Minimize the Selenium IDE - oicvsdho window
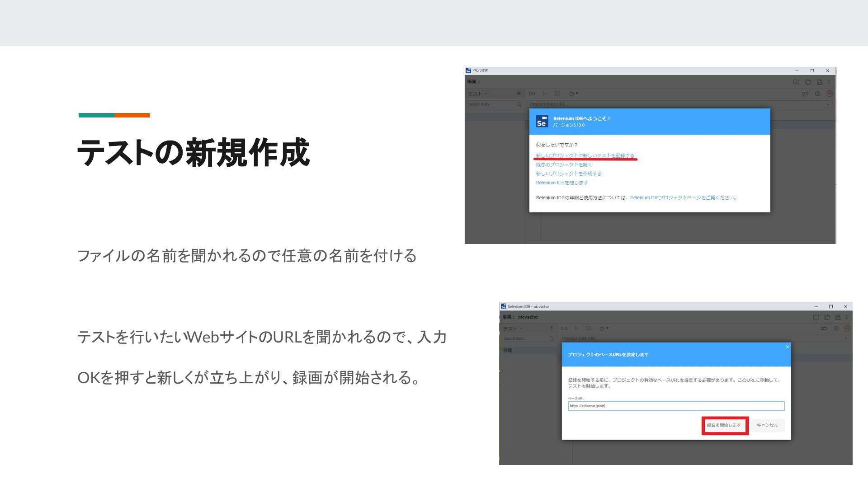Image resolution: width=868 pixels, height=488 pixels. click(x=816, y=307)
